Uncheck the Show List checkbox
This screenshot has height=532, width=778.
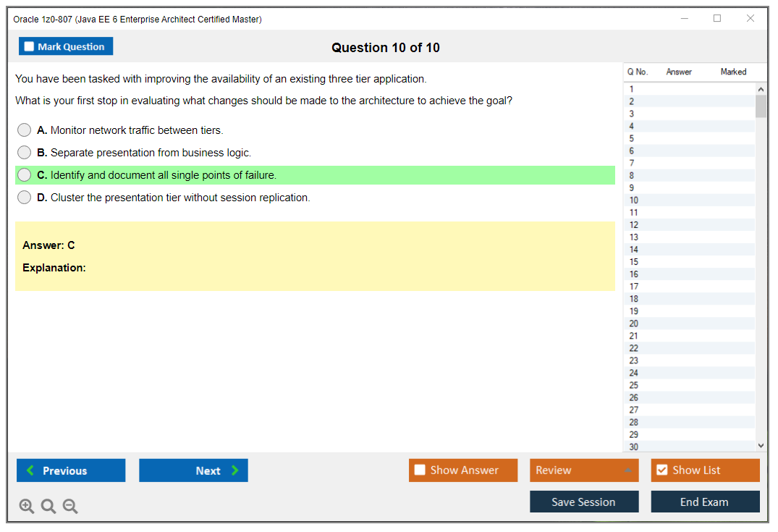(661, 470)
